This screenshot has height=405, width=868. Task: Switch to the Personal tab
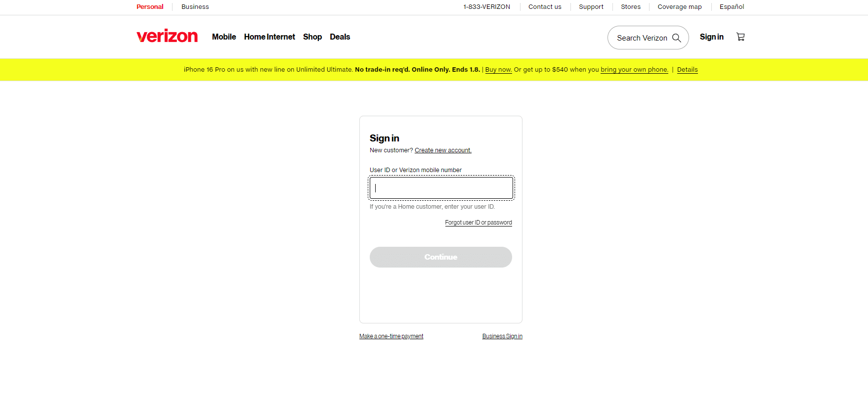[x=150, y=7]
